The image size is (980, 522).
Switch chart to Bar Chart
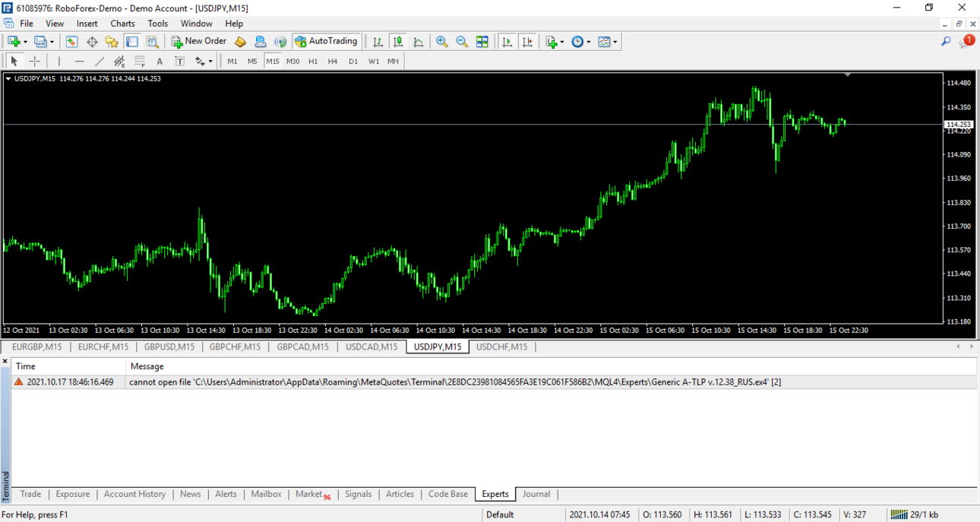[x=378, y=42]
